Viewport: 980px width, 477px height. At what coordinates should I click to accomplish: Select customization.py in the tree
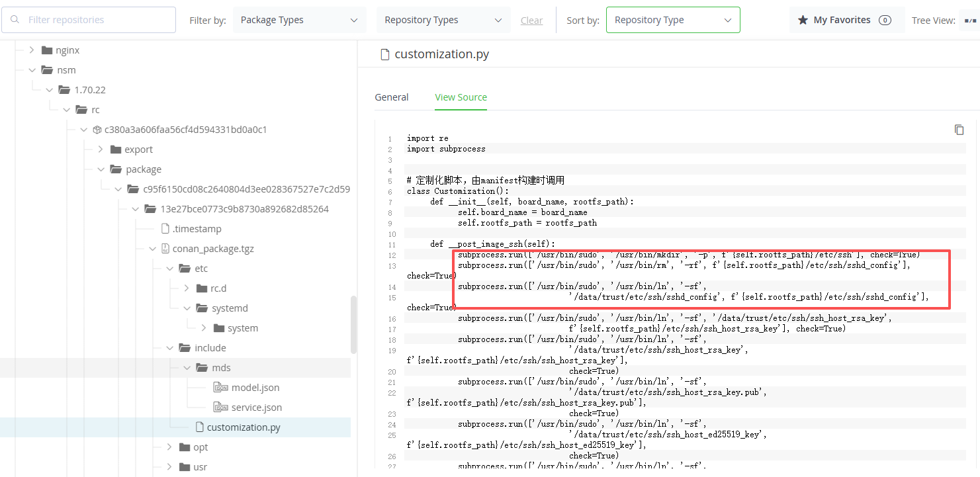[243, 427]
